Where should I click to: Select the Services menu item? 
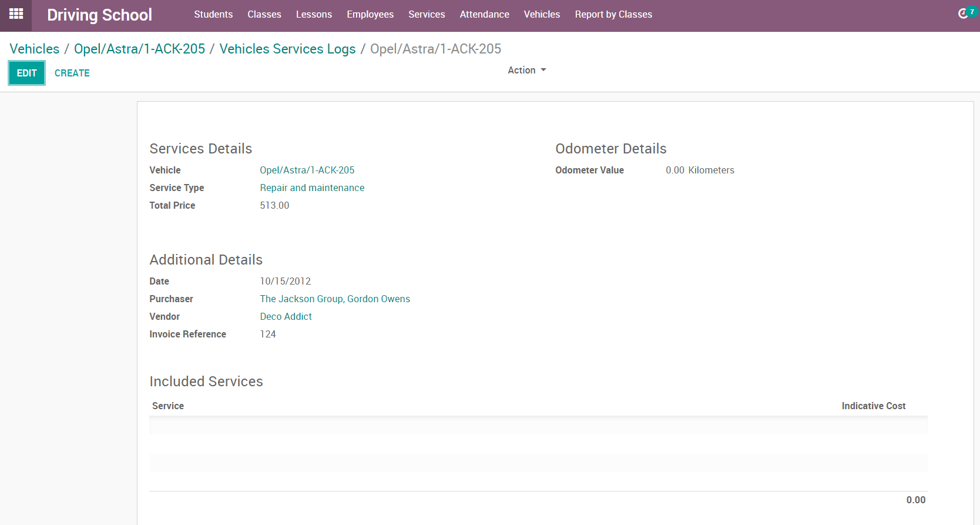point(427,14)
